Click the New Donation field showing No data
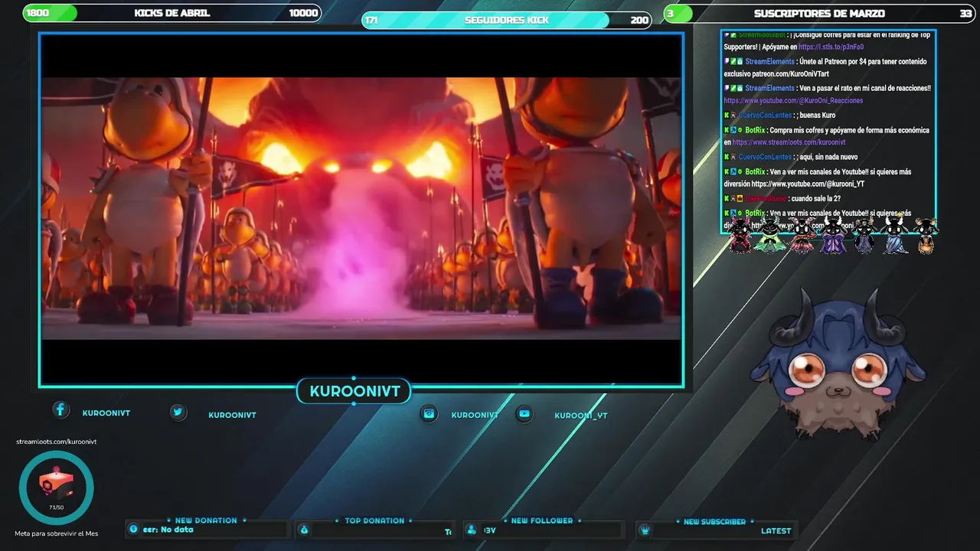This screenshot has width=980, height=551. click(x=208, y=530)
